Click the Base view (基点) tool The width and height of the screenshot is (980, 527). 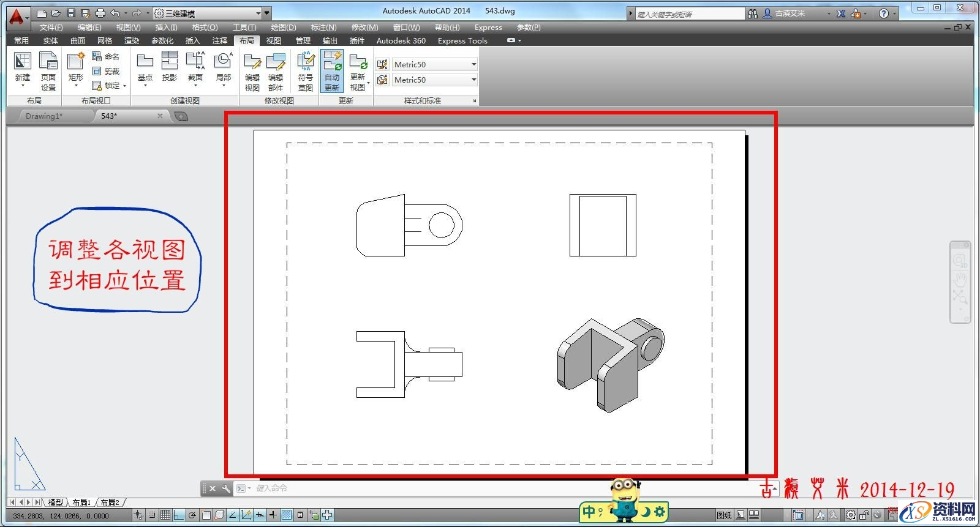point(145,67)
